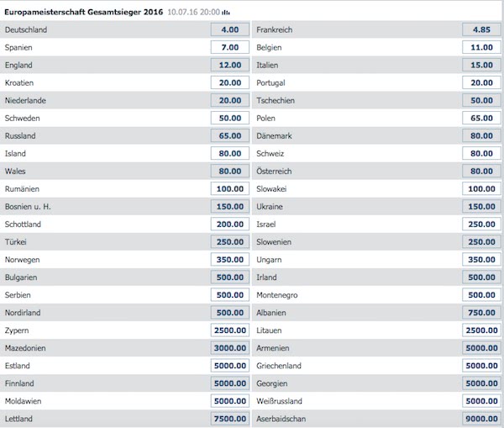This screenshot has height=428, width=504.
Task: Choose Kroatien odds 20.00
Action: tap(230, 82)
